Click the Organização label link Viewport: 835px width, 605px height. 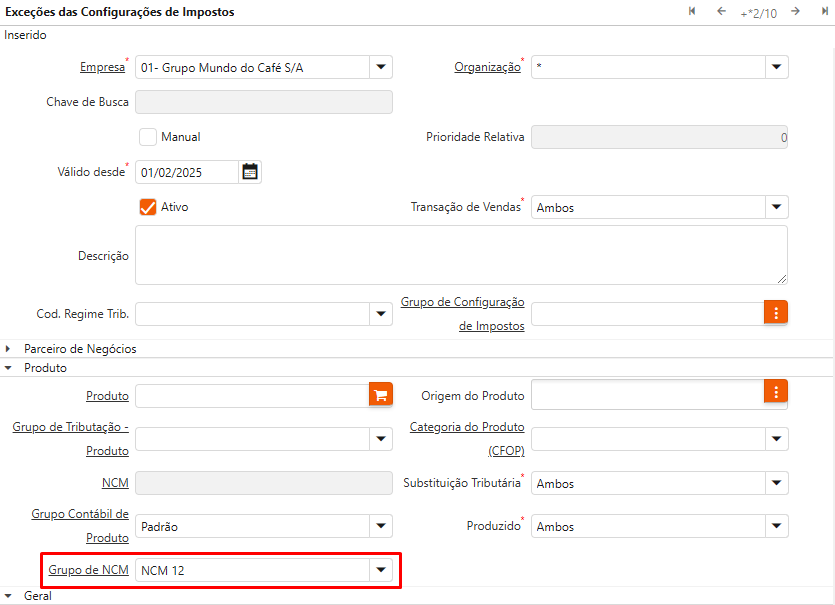[487, 67]
